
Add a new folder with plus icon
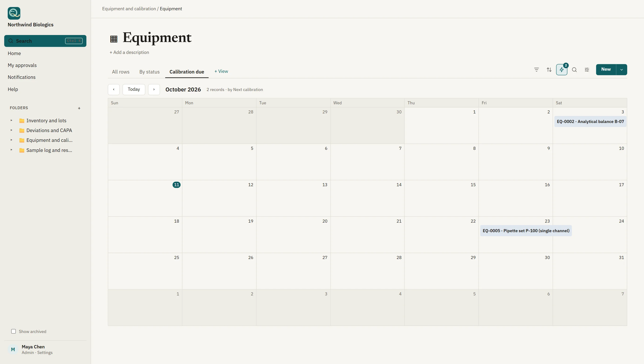coord(79,108)
